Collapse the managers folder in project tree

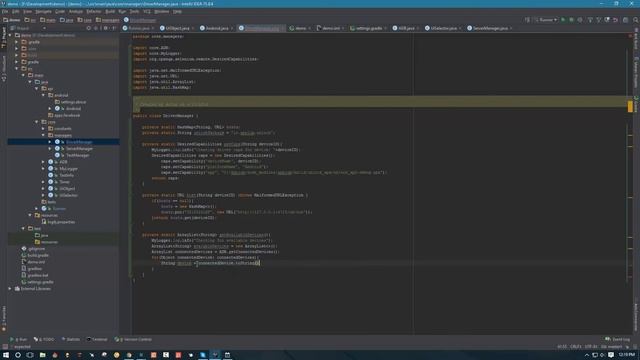(x=43, y=135)
